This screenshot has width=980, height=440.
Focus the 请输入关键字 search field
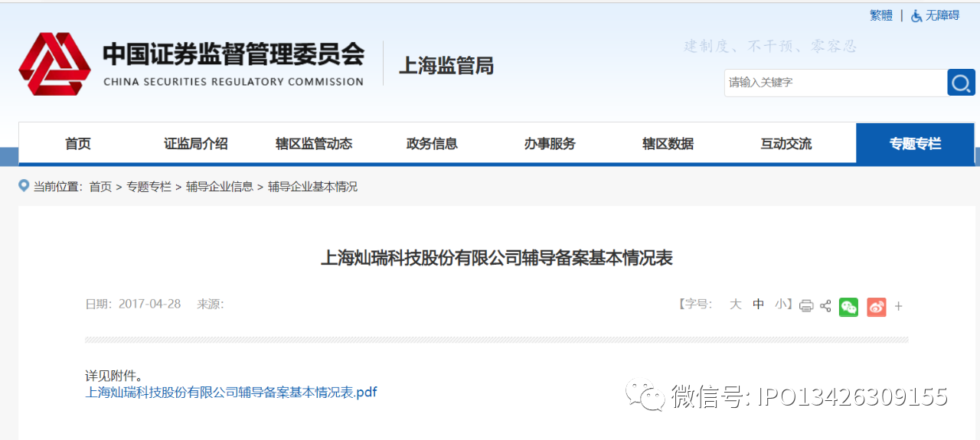click(836, 83)
